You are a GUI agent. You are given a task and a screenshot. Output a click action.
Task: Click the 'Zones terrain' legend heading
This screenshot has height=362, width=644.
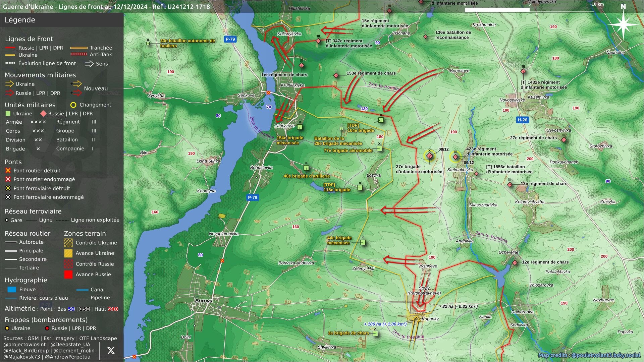pyautogui.click(x=85, y=234)
